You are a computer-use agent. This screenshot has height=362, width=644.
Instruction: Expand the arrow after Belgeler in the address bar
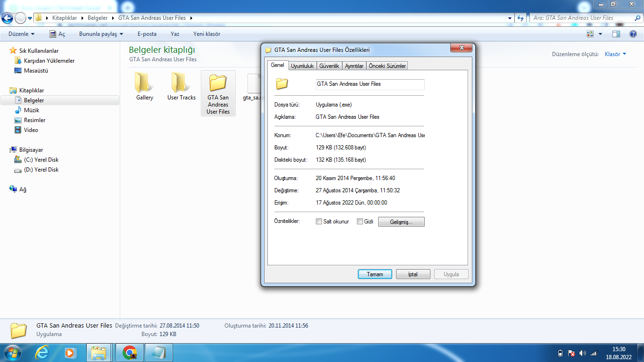(x=113, y=18)
